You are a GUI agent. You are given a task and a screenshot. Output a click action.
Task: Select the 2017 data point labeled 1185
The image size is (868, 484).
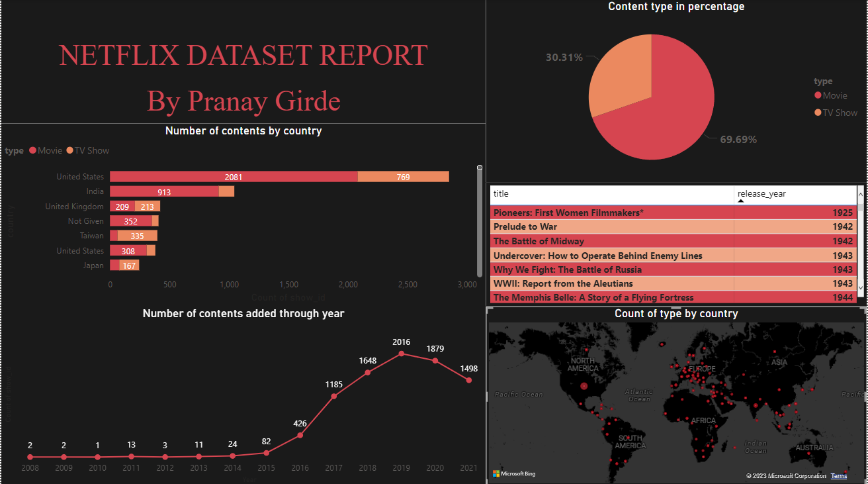pyautogui.click(x=334, y=396)
